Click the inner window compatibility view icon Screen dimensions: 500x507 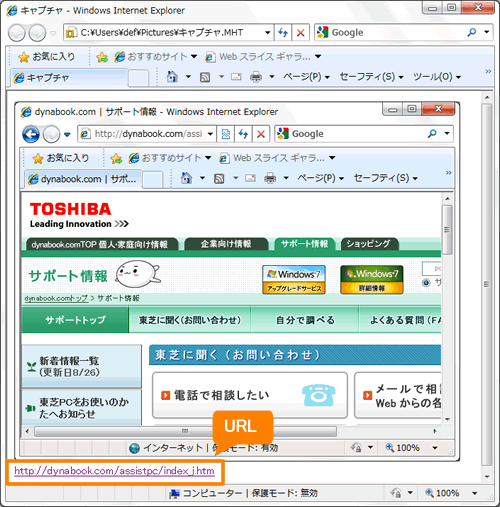(x=226, y=134)
